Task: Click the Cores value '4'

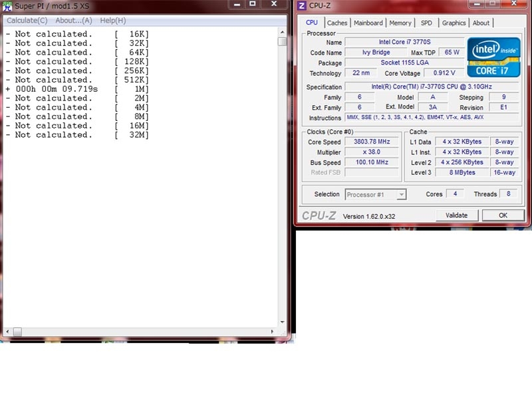Action: 455,194
